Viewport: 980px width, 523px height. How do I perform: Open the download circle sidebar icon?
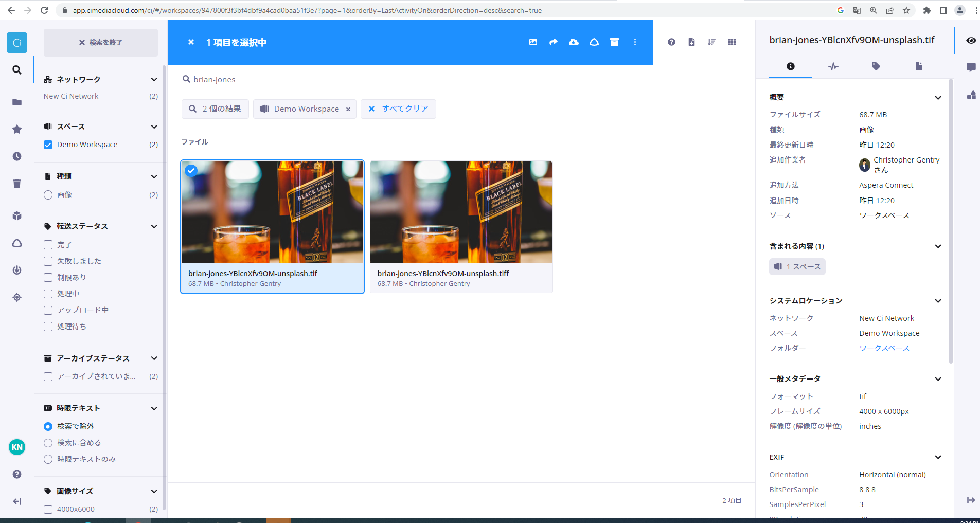tap(17, 270)
